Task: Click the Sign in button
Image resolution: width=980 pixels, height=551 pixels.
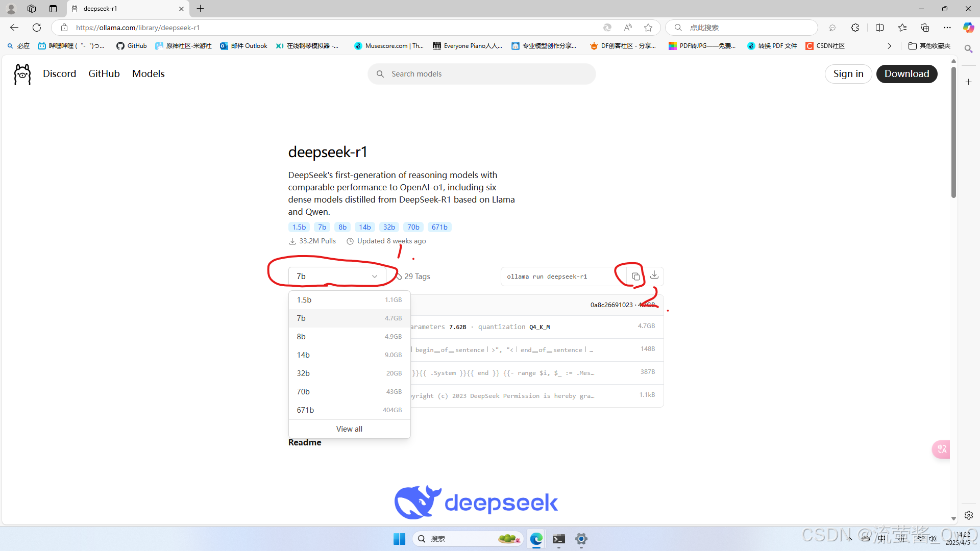Action: [848, 74]
